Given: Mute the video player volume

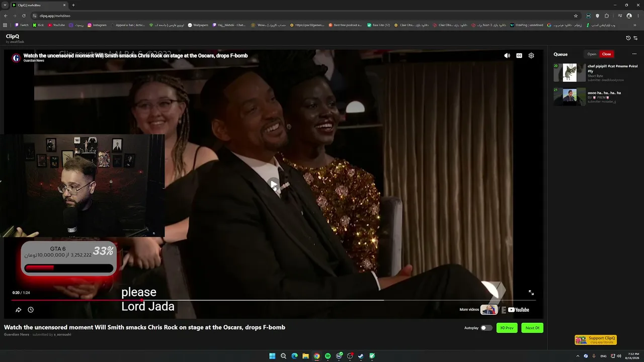Looking at the screenshot, I should (507, 56).
